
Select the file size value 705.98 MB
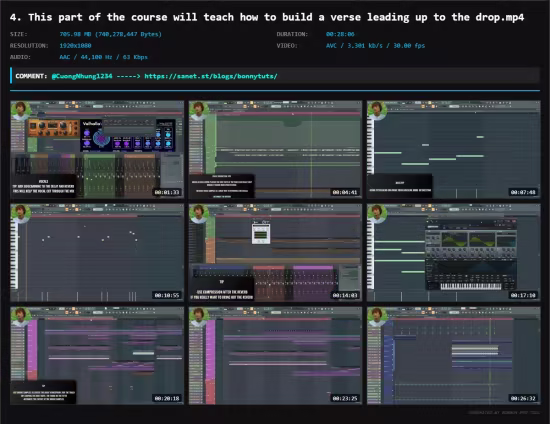[110, 34]
